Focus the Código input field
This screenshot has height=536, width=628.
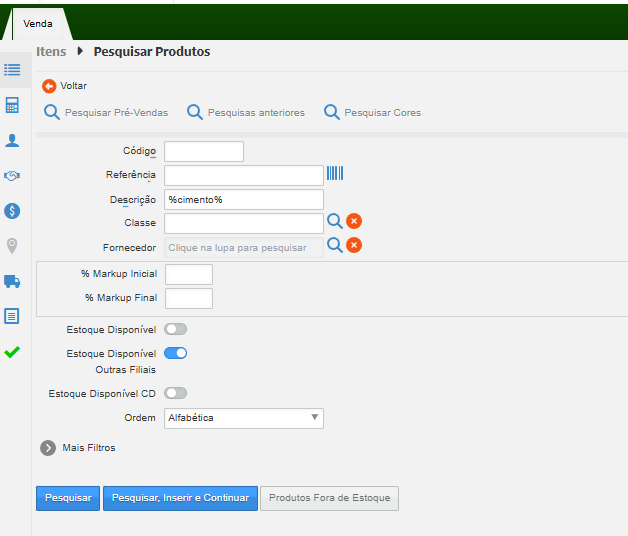204,151
